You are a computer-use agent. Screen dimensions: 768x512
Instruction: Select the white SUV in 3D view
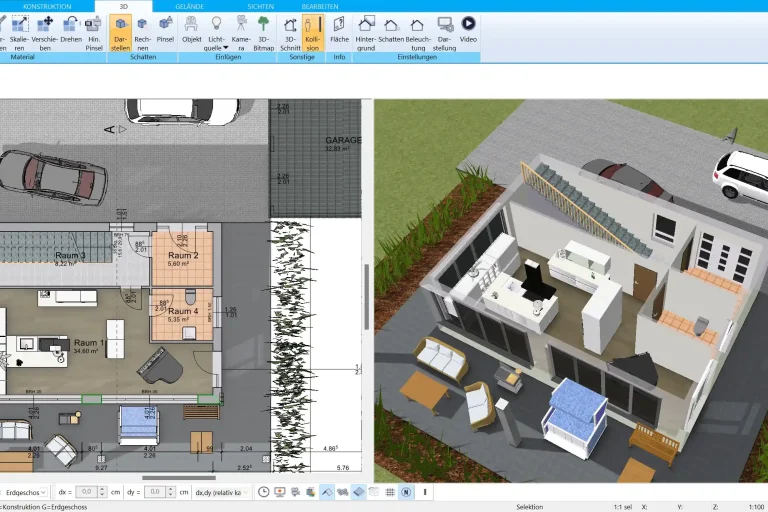coord(741,176)
